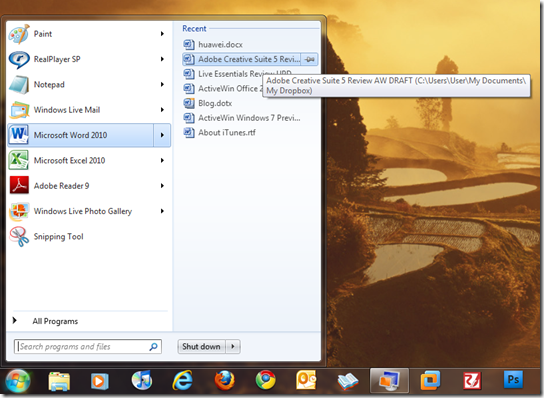Expand Paint jump list arrow

[162, 34]
